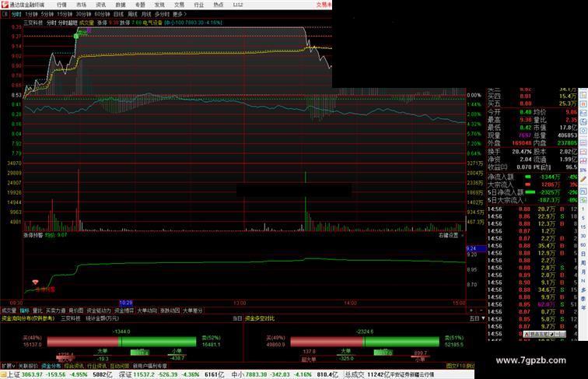The width and height of the screenshot is (588, 379).
Task: Click the 10:29 time marker on time axis
Action: [126, 303]
